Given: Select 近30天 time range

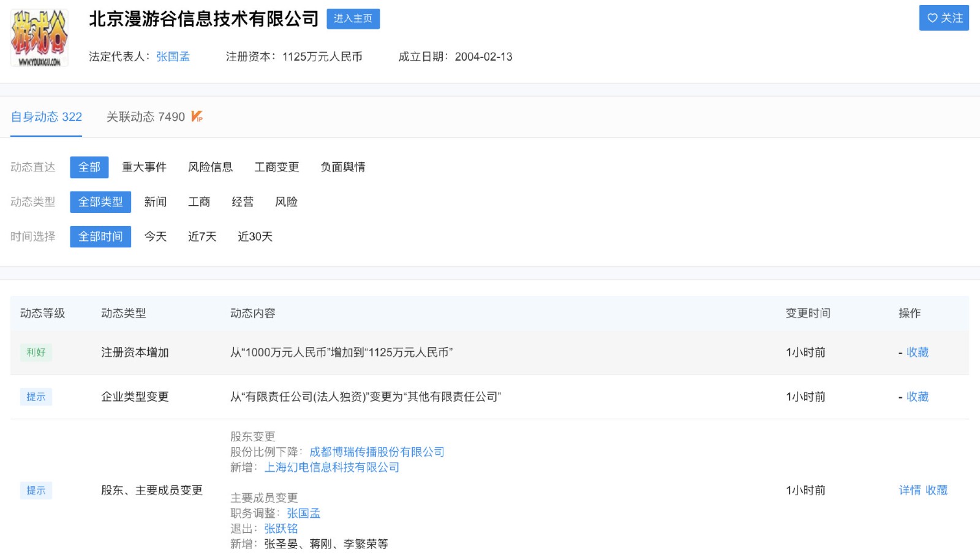Looking at the screenshot, I should [x=255, y=237].
